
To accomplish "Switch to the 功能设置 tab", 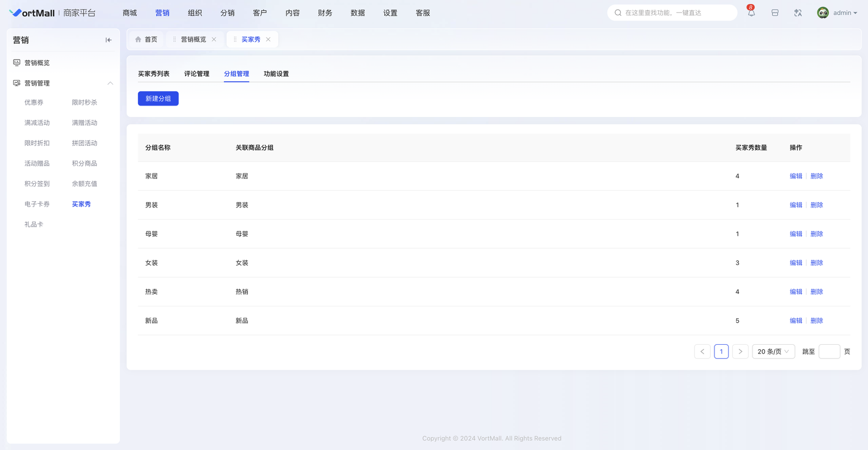I will coord(276,74).
